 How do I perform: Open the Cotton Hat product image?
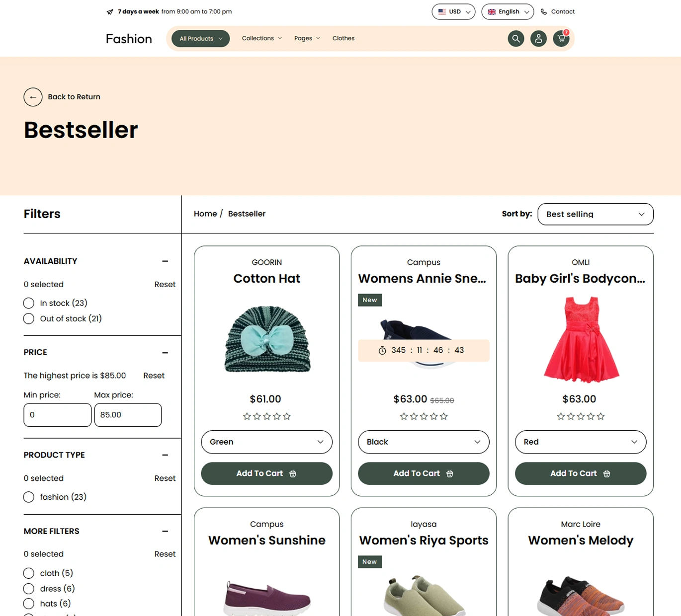267,339
